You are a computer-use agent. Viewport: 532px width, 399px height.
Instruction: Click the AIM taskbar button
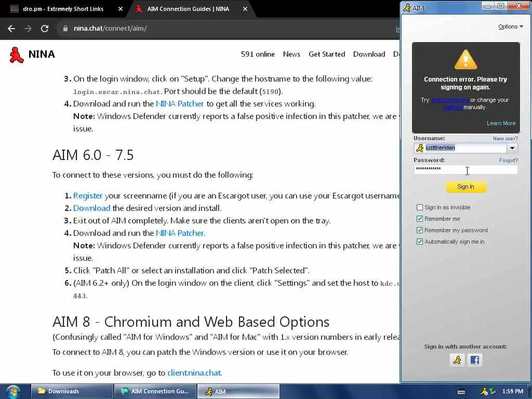click(238, 391)
